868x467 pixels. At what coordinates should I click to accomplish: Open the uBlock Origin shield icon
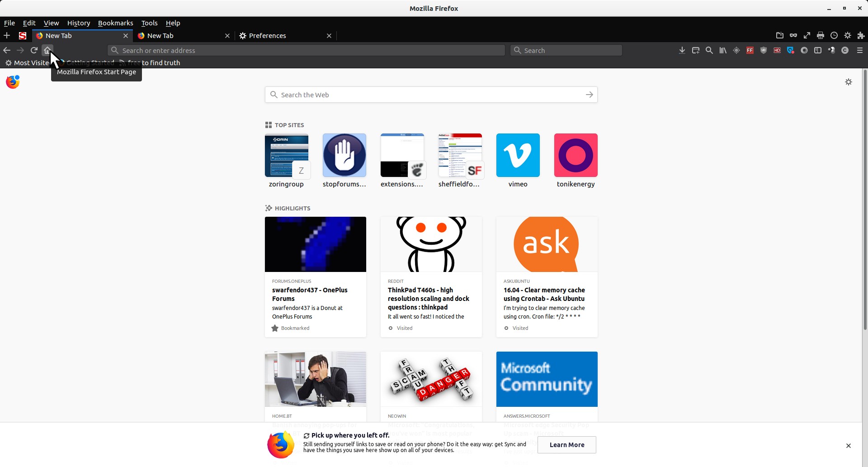point(764,50)
